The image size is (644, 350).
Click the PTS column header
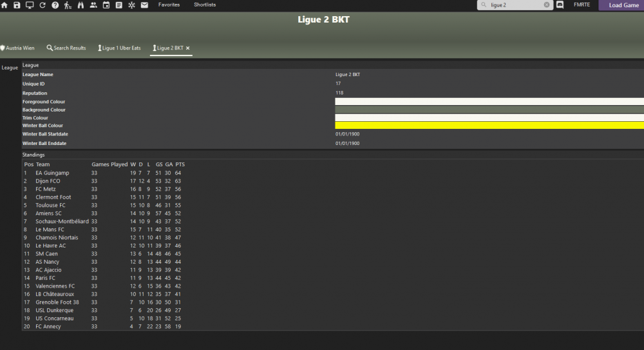180,164
